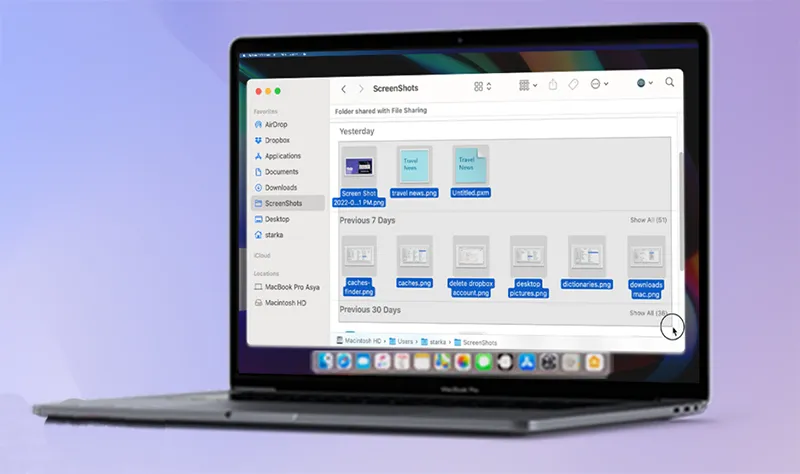Click Users in the path bar
This screenshot has height=474, width=800.
401,341
